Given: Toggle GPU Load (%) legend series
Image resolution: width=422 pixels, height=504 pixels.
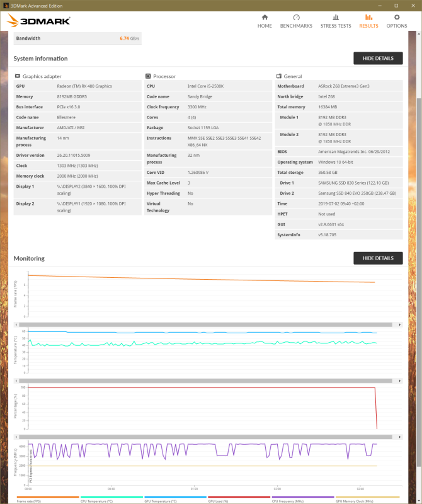Looking at the screenshot, I should tap(239, 499).
